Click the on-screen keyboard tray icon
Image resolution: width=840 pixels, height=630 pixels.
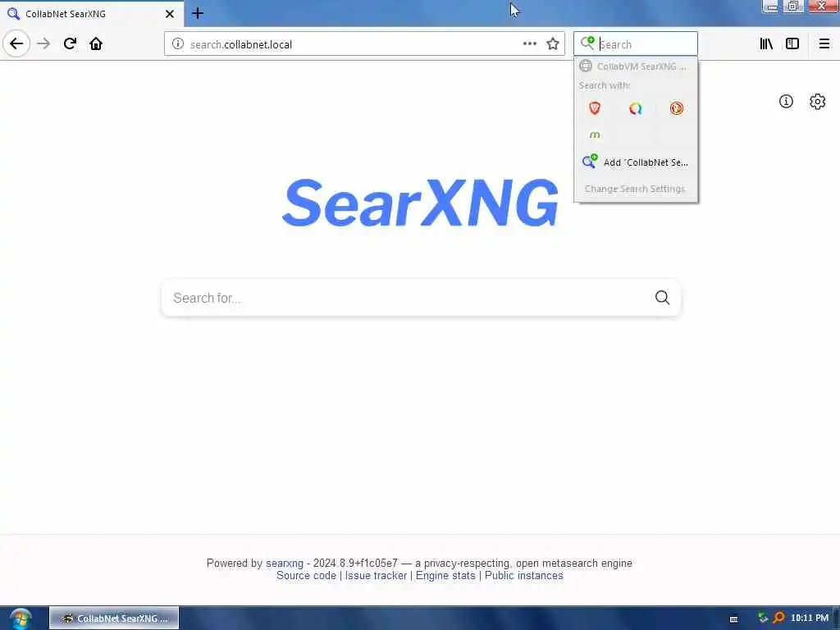pos(734,619)
